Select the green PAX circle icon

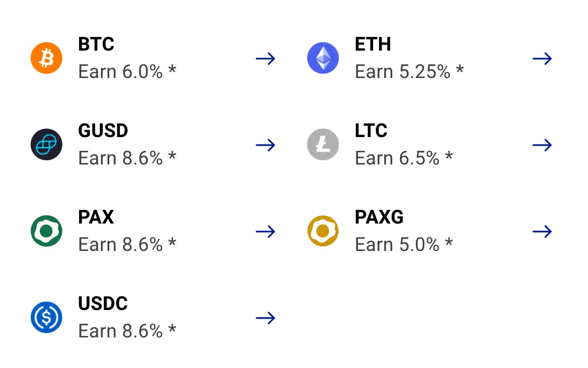coord(46,230)
